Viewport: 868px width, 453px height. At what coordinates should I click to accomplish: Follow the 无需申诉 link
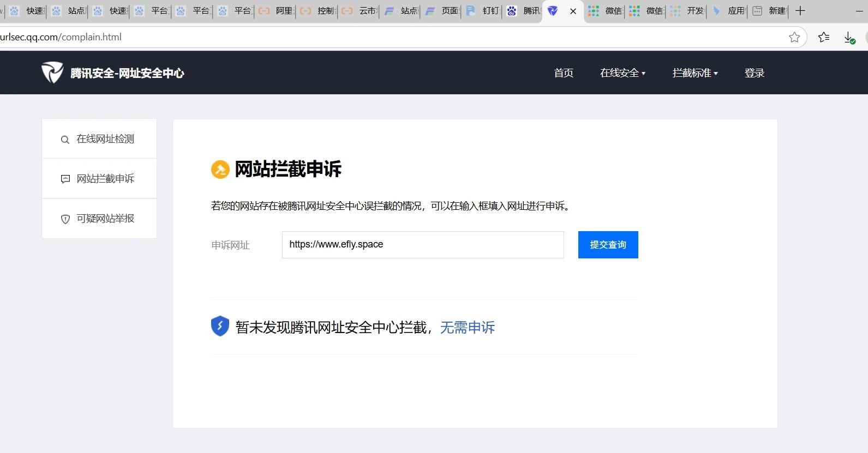tap(468, 327)
